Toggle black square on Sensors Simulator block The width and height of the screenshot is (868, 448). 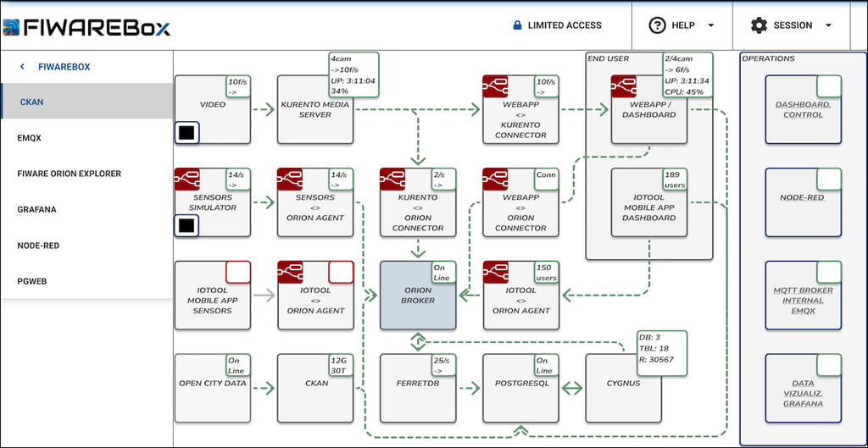[x=187, y=225]
